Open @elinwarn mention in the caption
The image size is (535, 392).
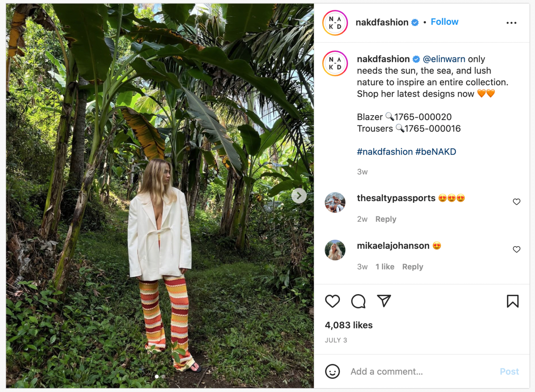444,59
